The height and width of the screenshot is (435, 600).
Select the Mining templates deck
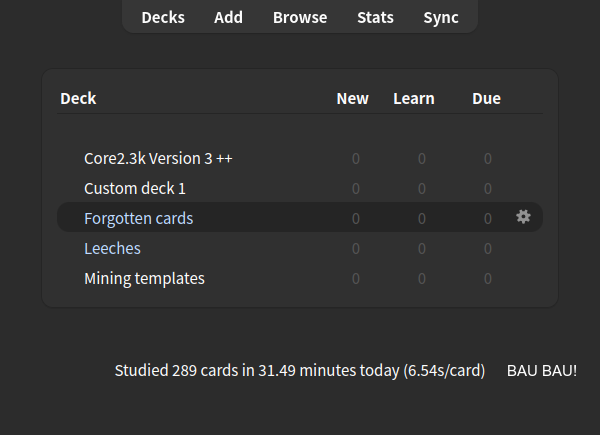tap(144, 278)
